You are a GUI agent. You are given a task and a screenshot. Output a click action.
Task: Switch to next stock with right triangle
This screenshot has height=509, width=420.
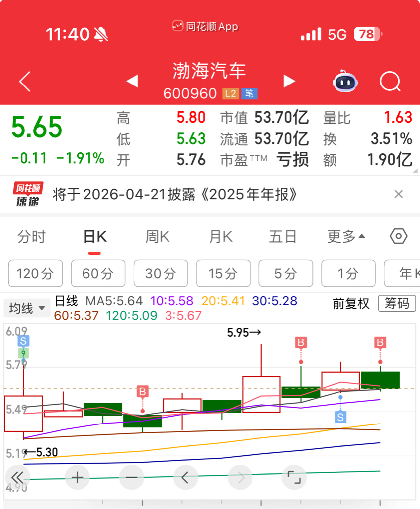click(289, 81)
